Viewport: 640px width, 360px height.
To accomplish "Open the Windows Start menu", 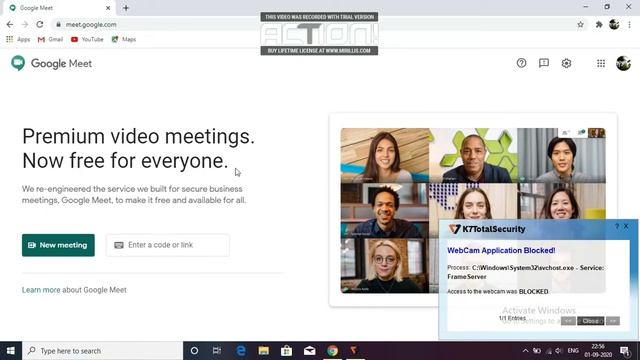I will [11, 351].
